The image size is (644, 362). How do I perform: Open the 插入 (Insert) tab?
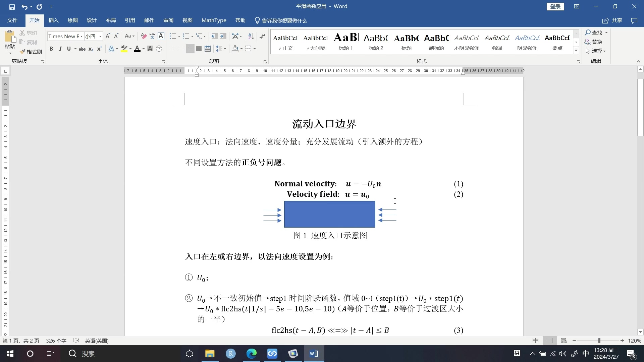[53, 20]
